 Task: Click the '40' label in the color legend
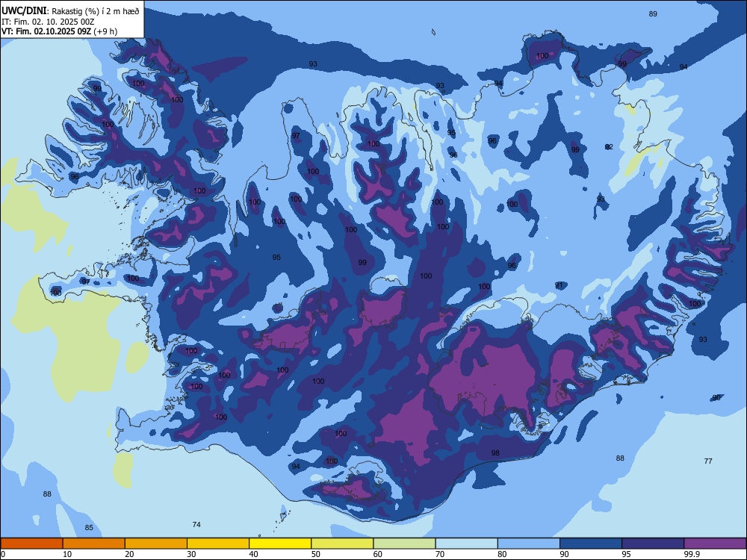point(254,554)
